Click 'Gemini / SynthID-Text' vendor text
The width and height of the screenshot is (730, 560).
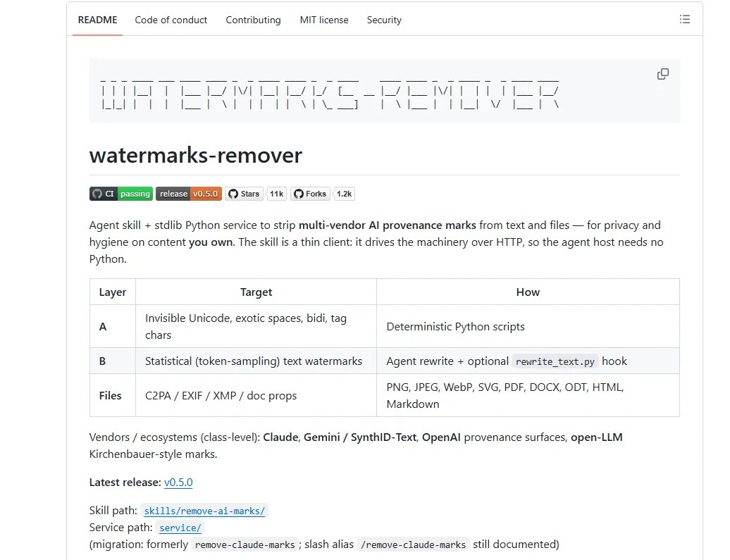pyautogui.click(x=360, y=437)
